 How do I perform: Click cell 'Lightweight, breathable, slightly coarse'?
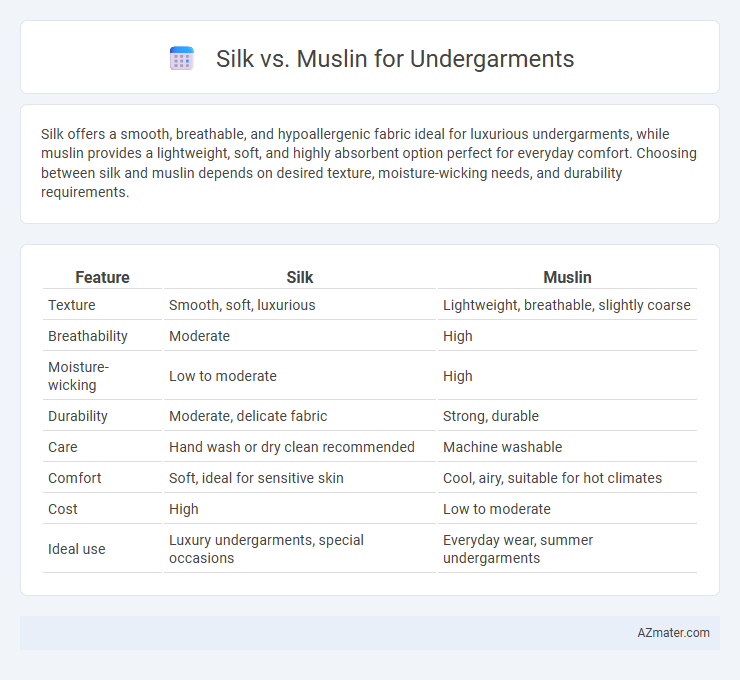click(567, 305)
